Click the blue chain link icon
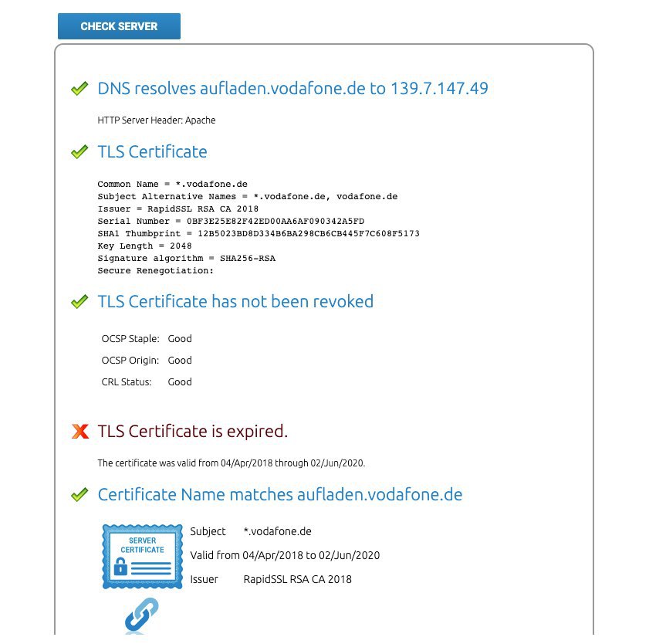649x644 pixels. [x=141, y=615]
